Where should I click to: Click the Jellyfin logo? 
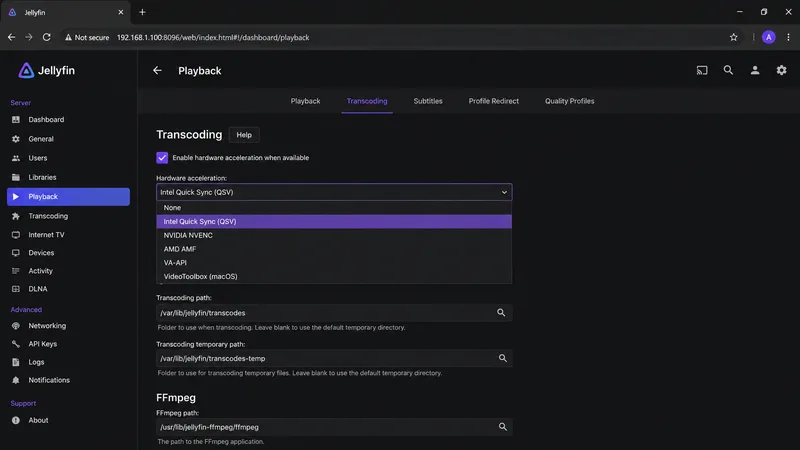coord(46,70)
